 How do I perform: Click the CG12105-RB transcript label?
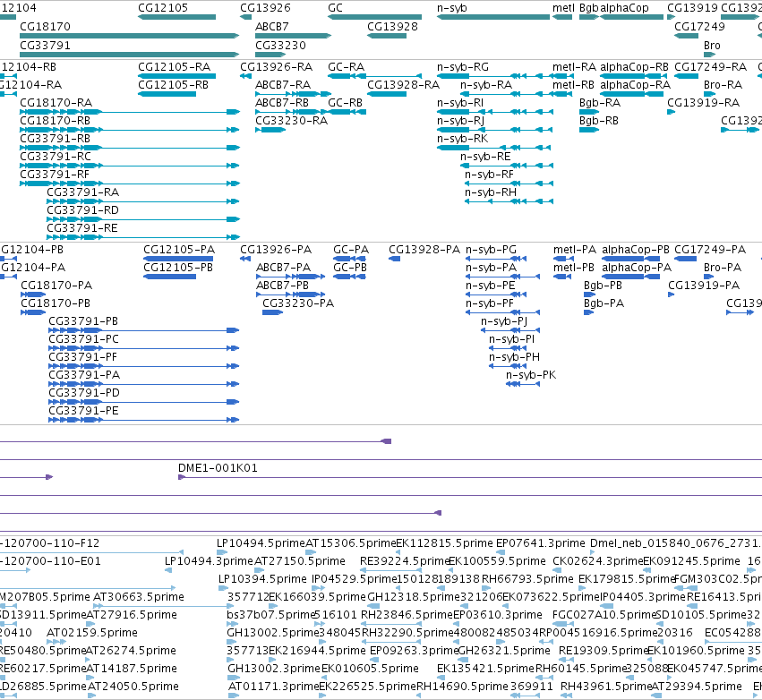coord(174,84)
